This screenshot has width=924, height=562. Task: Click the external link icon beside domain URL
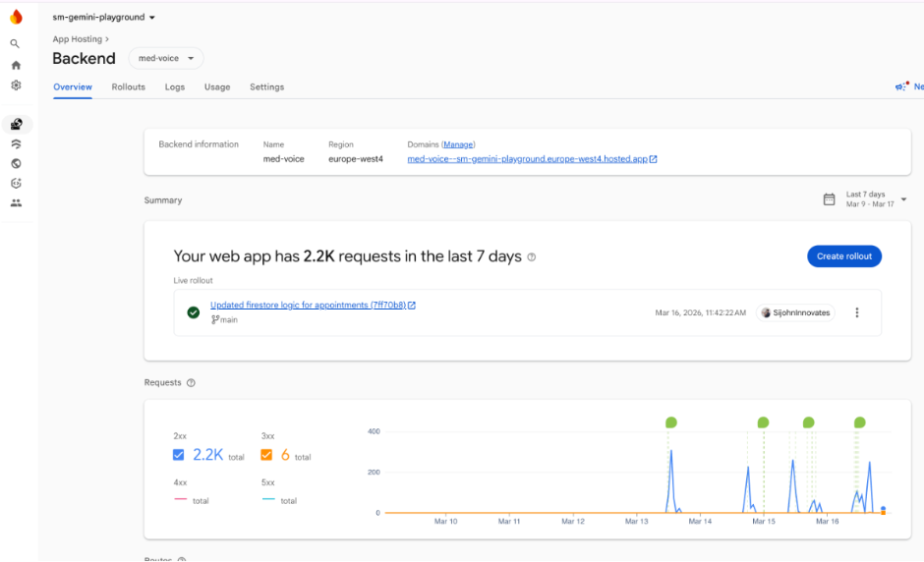click(x=653, y=159)
